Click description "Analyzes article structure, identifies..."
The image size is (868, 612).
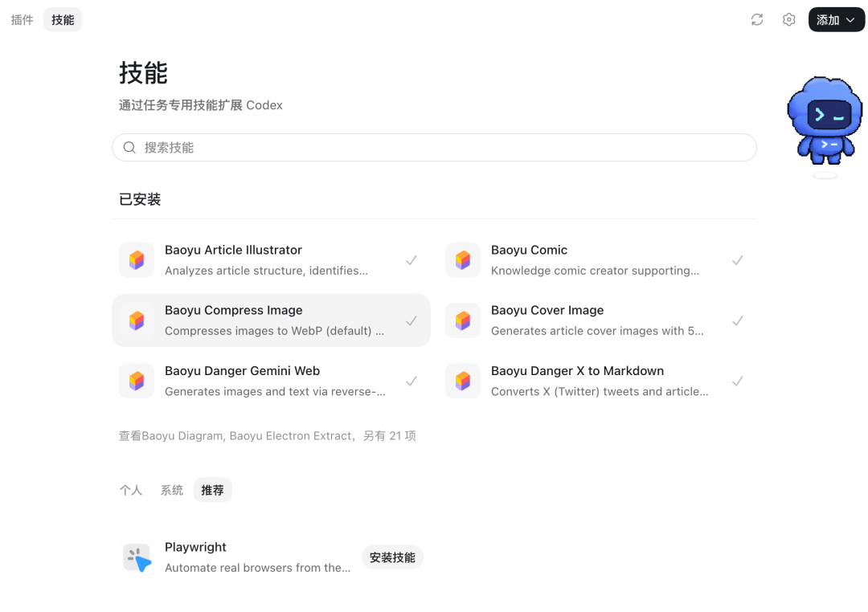266,271
